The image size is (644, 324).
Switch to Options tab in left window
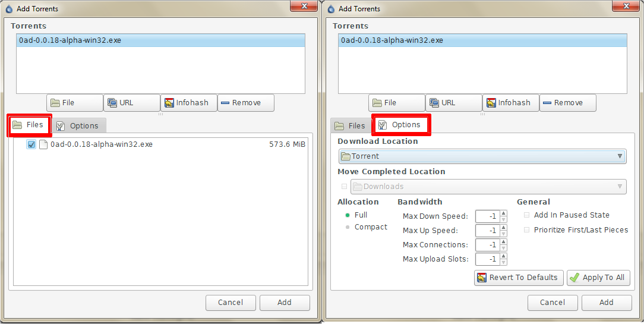[78, 126]
